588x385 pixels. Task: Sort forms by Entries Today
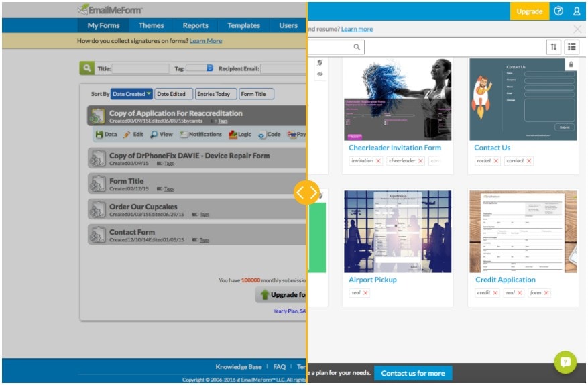click(215, 94)
